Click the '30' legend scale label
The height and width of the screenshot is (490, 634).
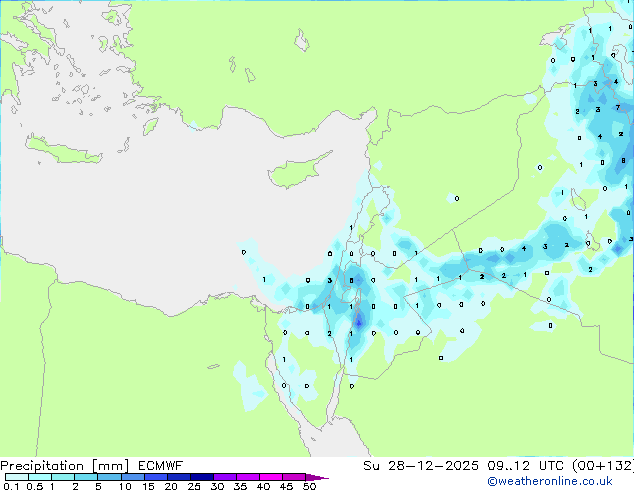tap(217, 486)
